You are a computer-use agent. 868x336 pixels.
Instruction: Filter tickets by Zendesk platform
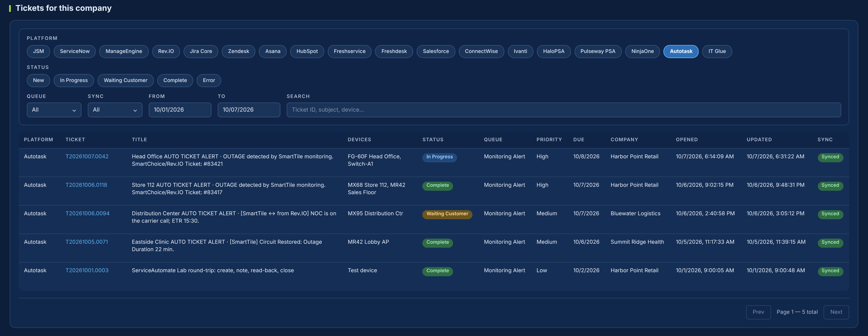pyautogui.click(x=238, y=51)
